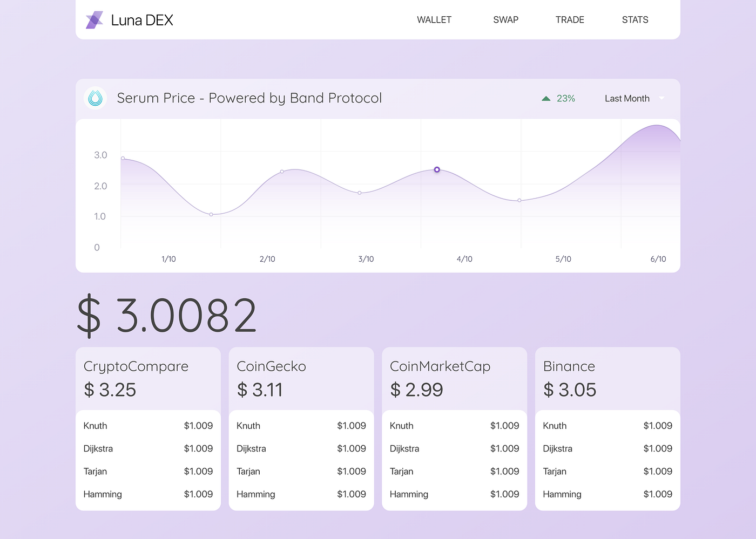Click the 5/10 date label on chart axis
The height and width of the screenshot is (539, 756).
point(563,259)
